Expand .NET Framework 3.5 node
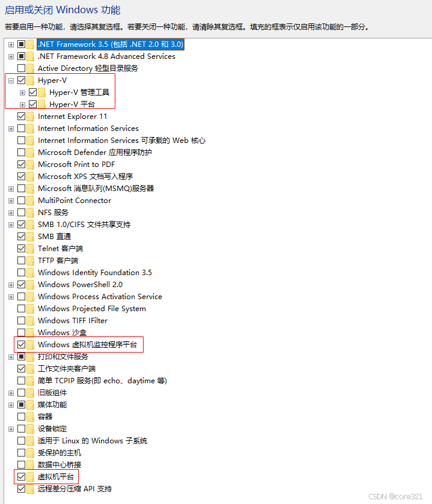The width and height of the screenshot is (432, 504). point(11,44)
